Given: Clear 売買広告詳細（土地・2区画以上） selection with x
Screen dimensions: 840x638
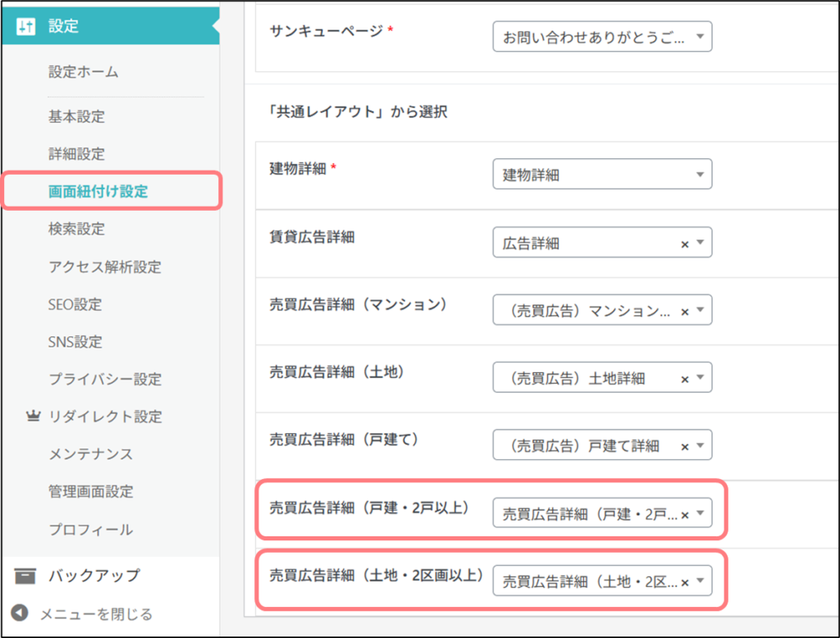Looking at the screenshot, I should pyautogui.click(x=685, y=582).
